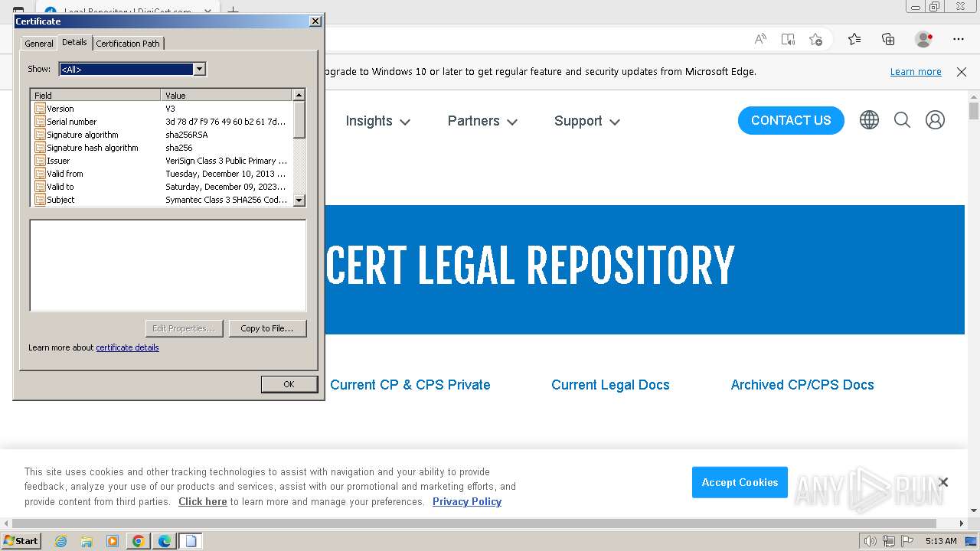
Task: Dismiss the Windows upgrade notification bar
Action: click(962, 72)
